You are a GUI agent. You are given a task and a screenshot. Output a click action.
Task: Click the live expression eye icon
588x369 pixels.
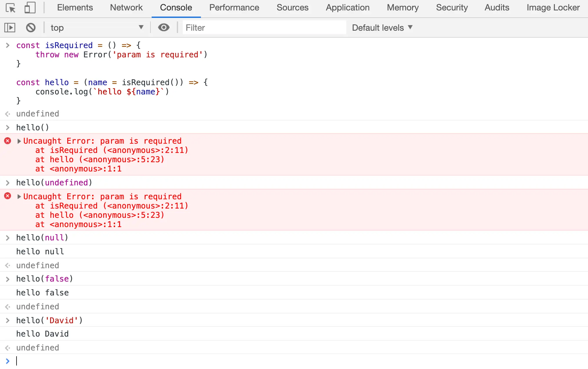pyautogui.click(x=164, y=28)
